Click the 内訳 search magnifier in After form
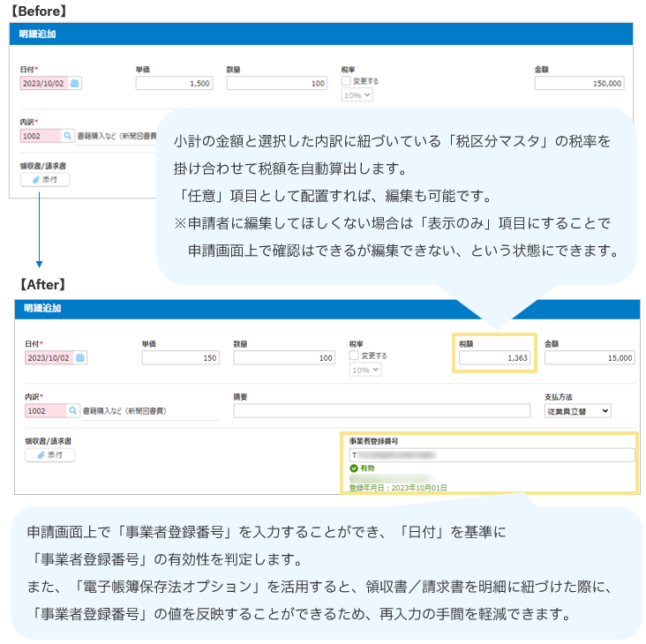The width and height of the screenshot is (646, 644). [x=72, y=411]
